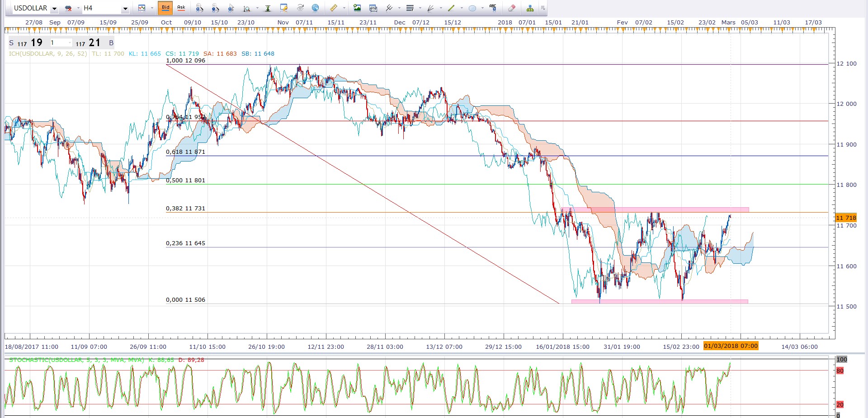Expand the fan lines options arrow
Screen dimensions: 868x418
[x=441, y=8]
